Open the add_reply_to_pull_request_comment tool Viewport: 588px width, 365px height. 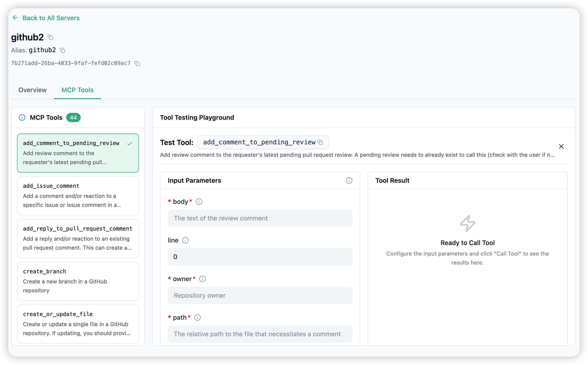[78, 239]
